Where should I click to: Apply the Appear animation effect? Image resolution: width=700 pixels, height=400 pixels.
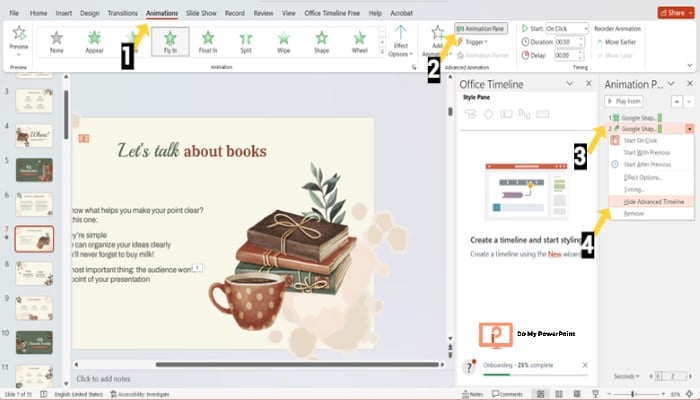click(x=94, y=42)
